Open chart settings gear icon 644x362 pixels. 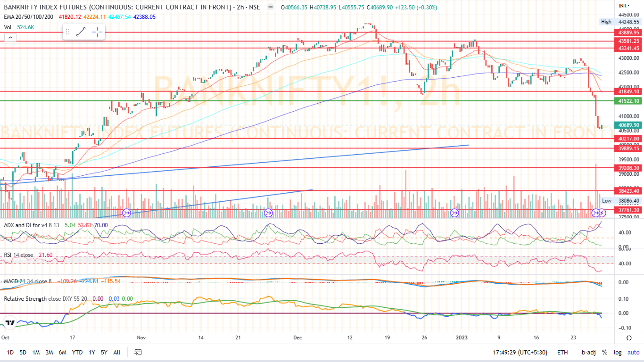point(629,338)
